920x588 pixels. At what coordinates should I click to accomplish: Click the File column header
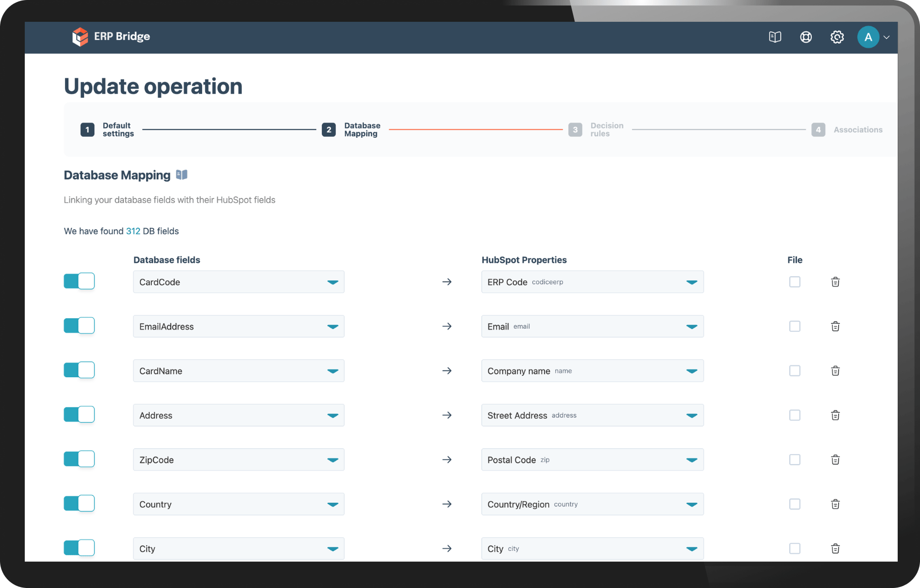tap(795, 260)
